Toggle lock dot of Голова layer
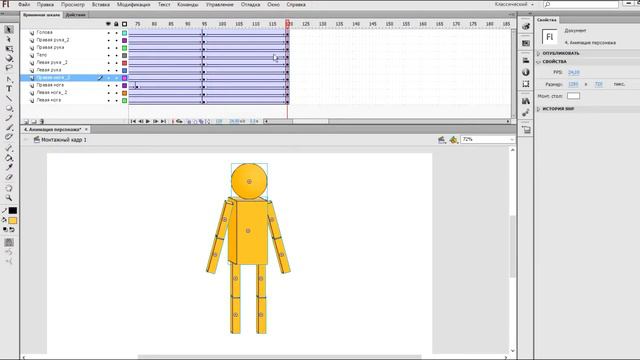Image resolution: width=640 pixels, height=360 pixels. (116, 33)
